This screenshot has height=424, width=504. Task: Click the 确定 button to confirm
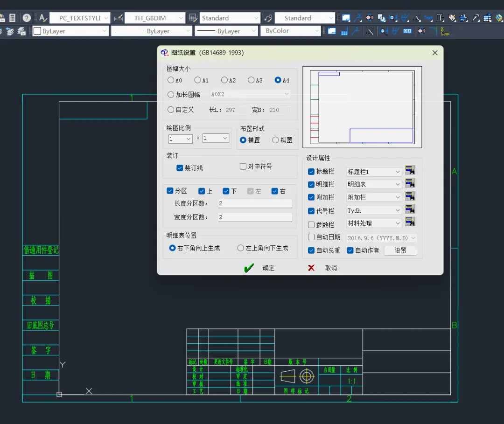click(x=260, y=268)
